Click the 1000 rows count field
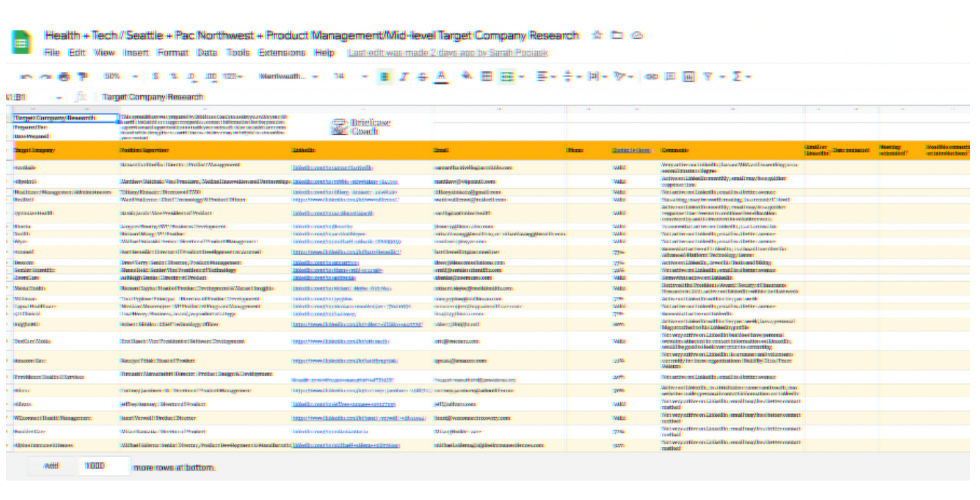The image size is (980, 500). [104, 466]
